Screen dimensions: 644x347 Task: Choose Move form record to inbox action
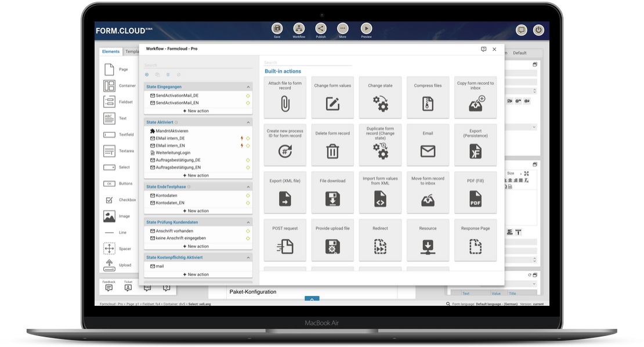pos(428,193)
